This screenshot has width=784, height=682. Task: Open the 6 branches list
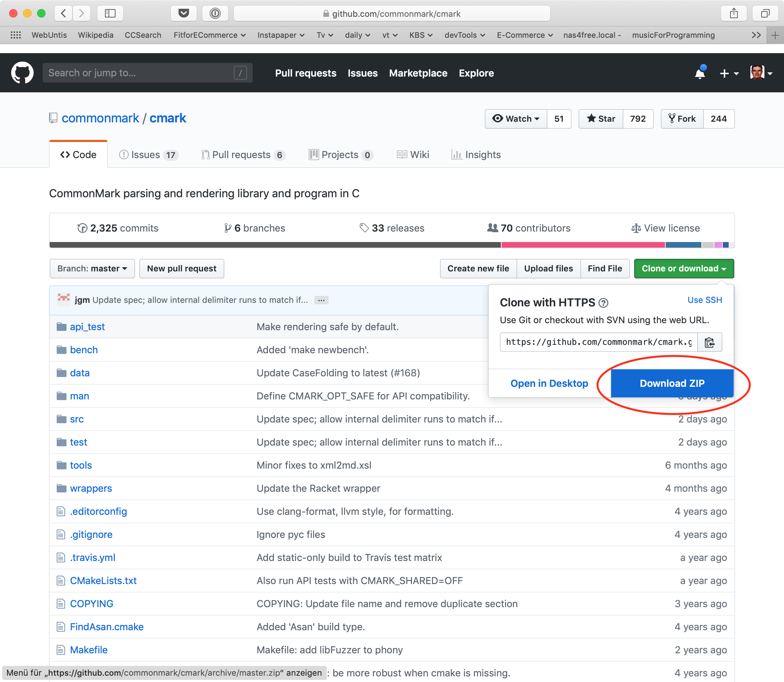(x=254, y=228)
